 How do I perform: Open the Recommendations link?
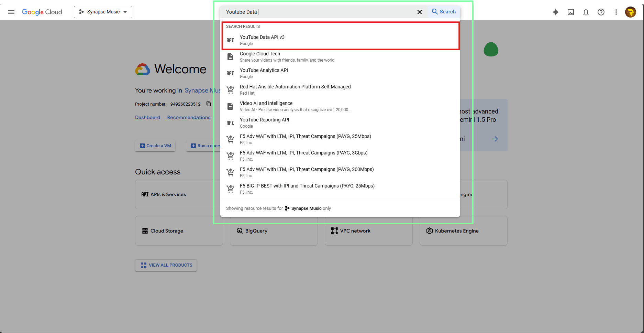(189, 117)
